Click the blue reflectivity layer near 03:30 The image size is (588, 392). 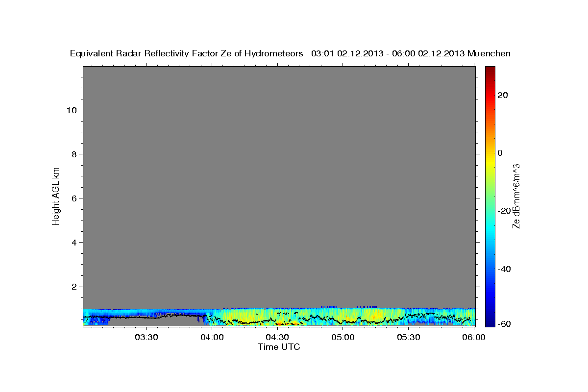point(147,313)
